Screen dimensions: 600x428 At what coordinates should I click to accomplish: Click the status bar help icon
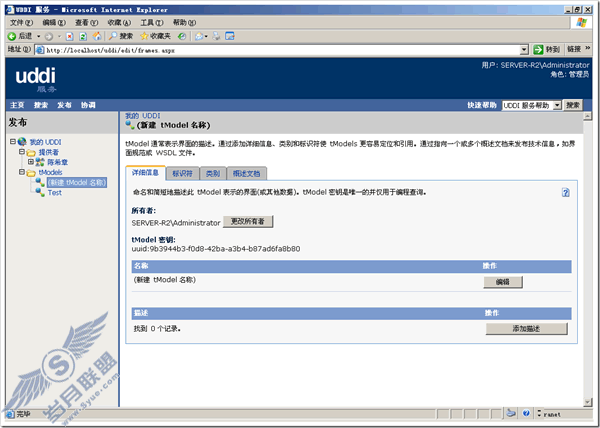pos(526,413)
